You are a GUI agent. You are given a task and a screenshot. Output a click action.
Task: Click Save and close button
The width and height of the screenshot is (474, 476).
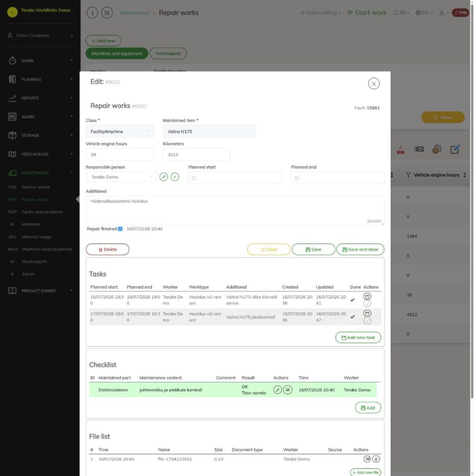(360, 249)
